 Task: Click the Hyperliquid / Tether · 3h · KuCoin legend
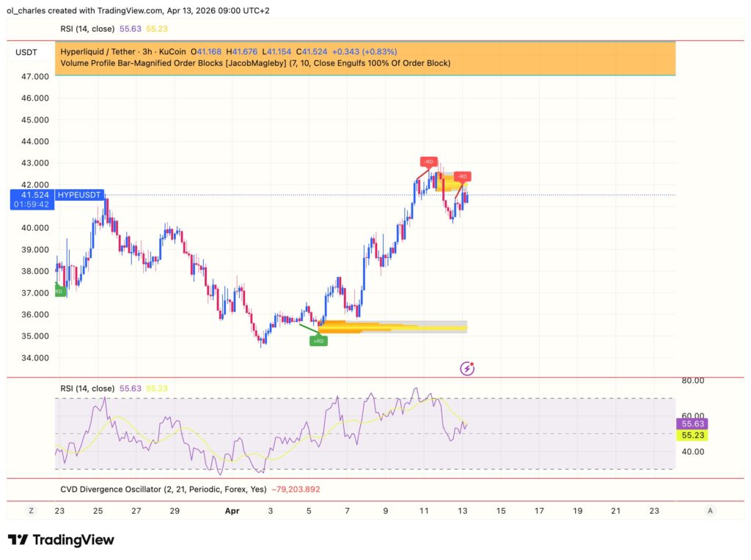tap(122, 51)
